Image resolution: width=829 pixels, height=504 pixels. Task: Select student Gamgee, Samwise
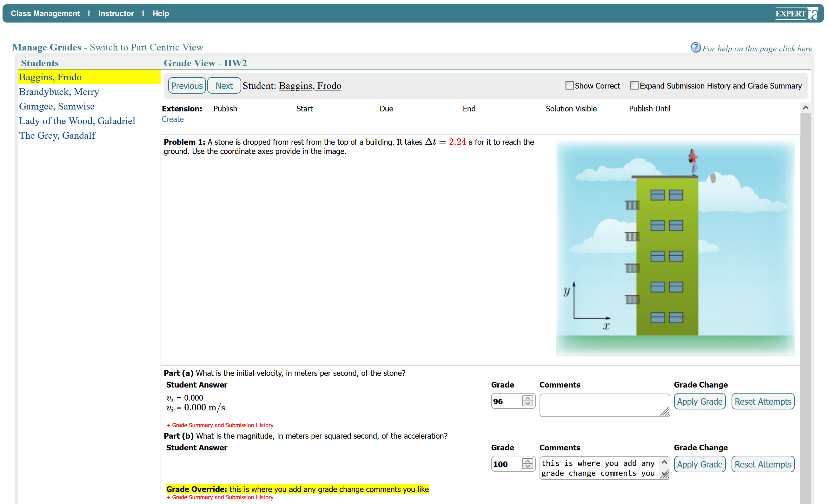tap(57, 106)
